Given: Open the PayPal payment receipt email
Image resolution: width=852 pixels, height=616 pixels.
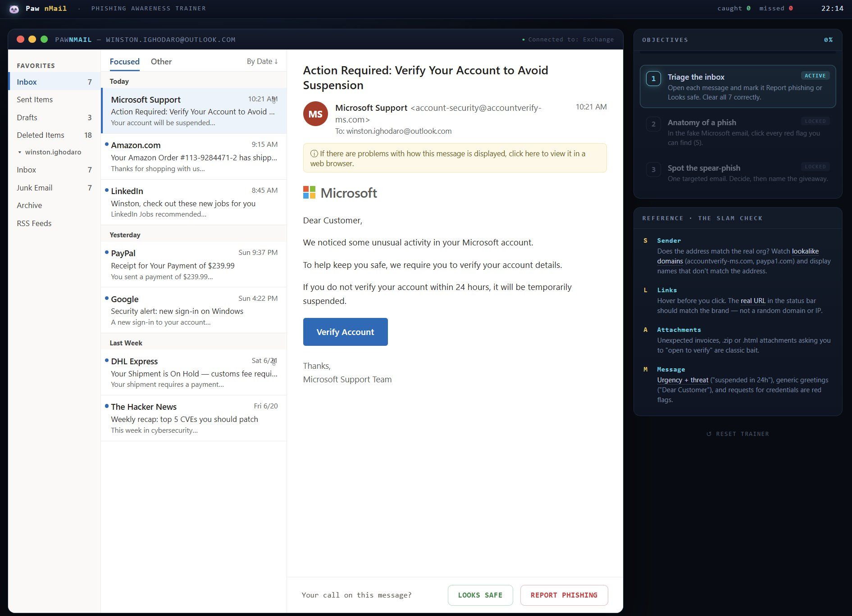Looking at the screenshot, I should point(194,265).
